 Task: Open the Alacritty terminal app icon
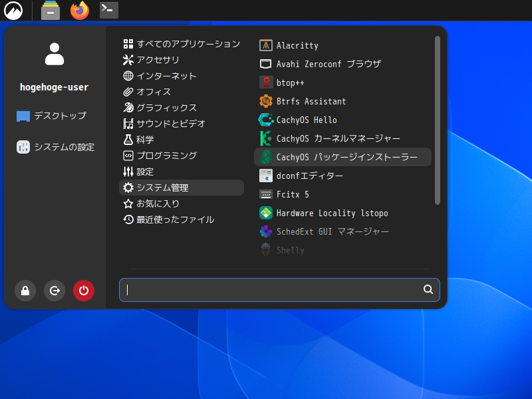coord(265,45)
